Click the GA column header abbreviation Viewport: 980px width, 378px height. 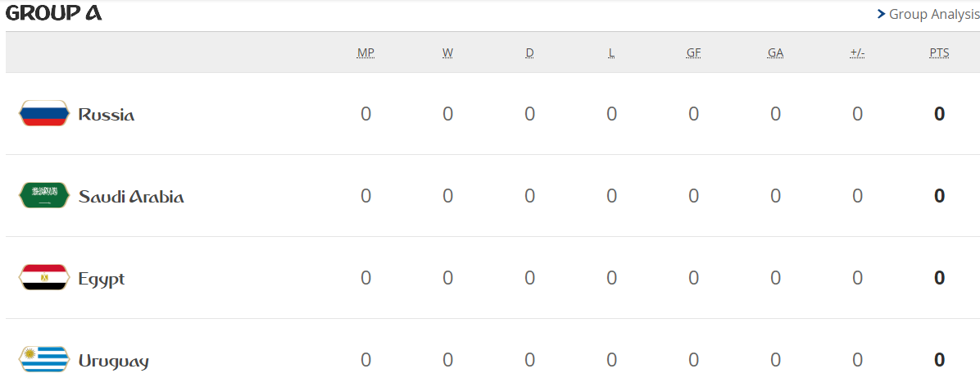click(776, 53)
